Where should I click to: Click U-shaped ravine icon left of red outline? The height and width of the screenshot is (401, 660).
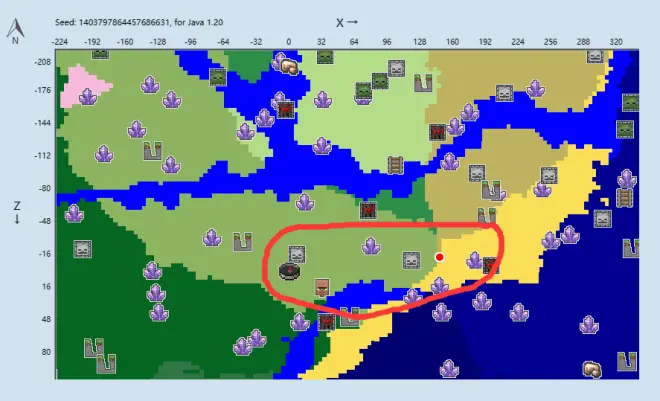(x=242, y=241)
